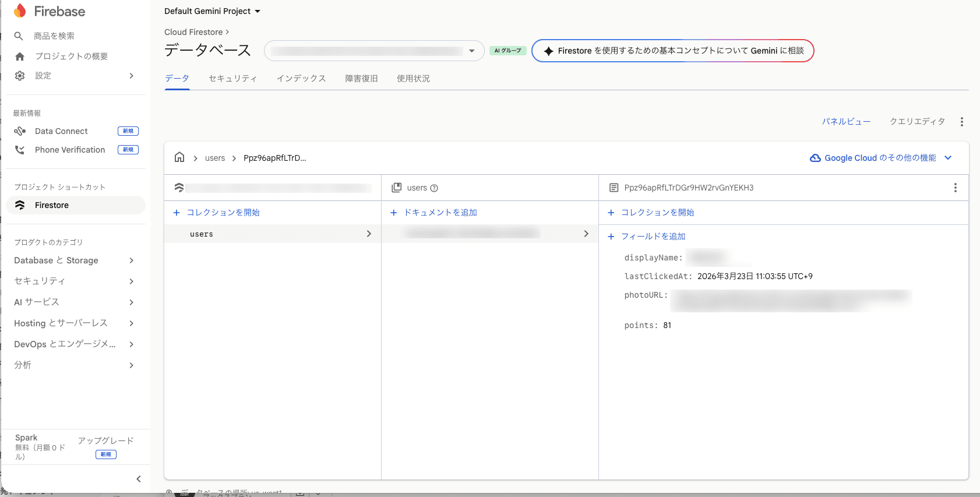Click the photoURL field label
This screenshot has height=497, width=980.
tap(646, 295)
